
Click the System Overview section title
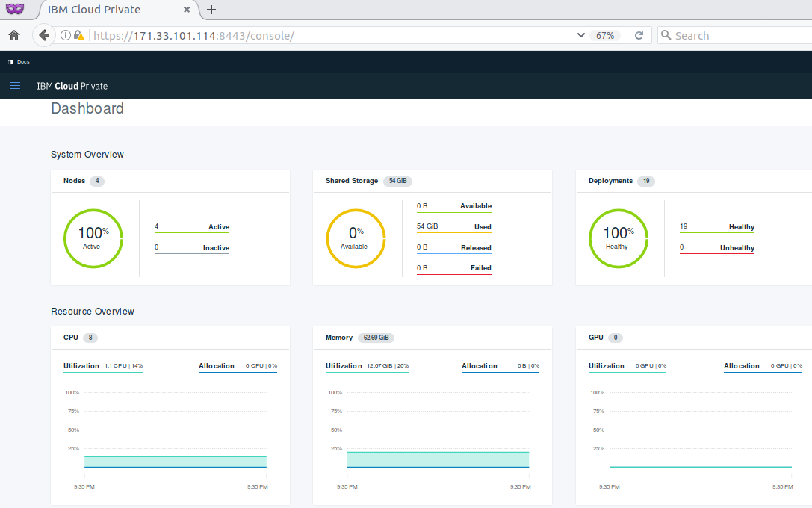pyautogui.click(x=87, y=155)
